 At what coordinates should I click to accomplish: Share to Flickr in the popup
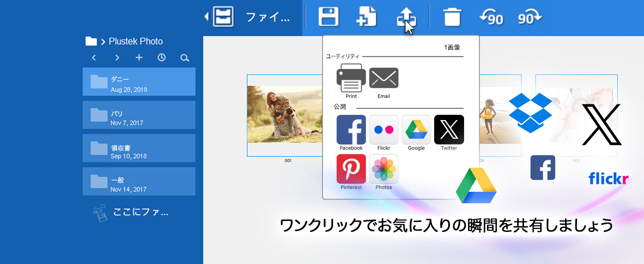tap(384, 133)
